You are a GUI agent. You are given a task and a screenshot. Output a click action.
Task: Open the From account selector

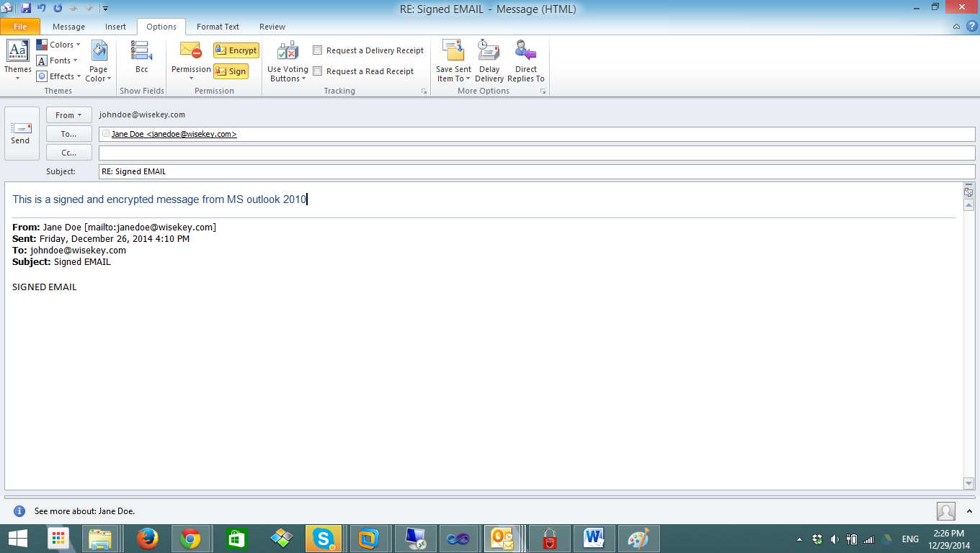point(68,114)
